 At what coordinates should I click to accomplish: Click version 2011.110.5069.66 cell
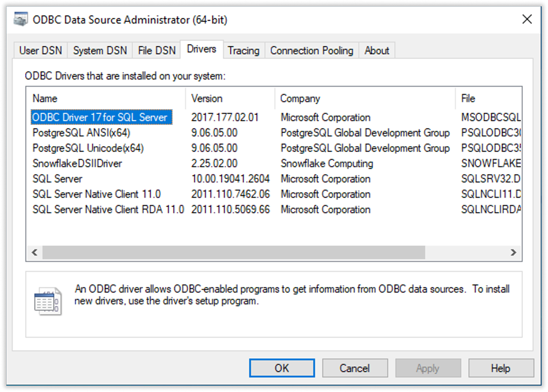[231, 210]
